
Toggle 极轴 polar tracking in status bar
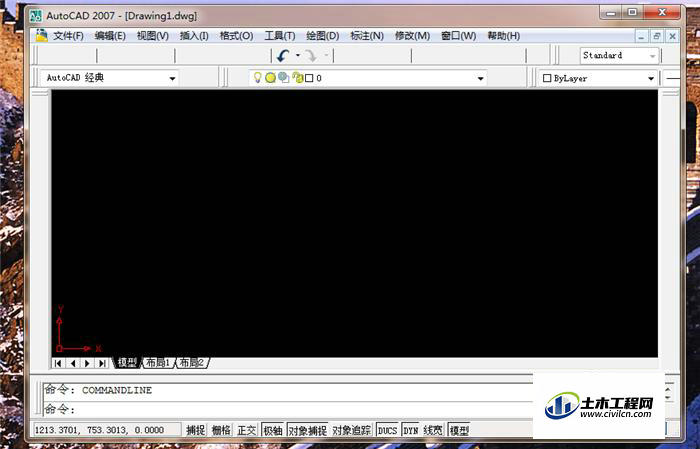pos(272,430)
